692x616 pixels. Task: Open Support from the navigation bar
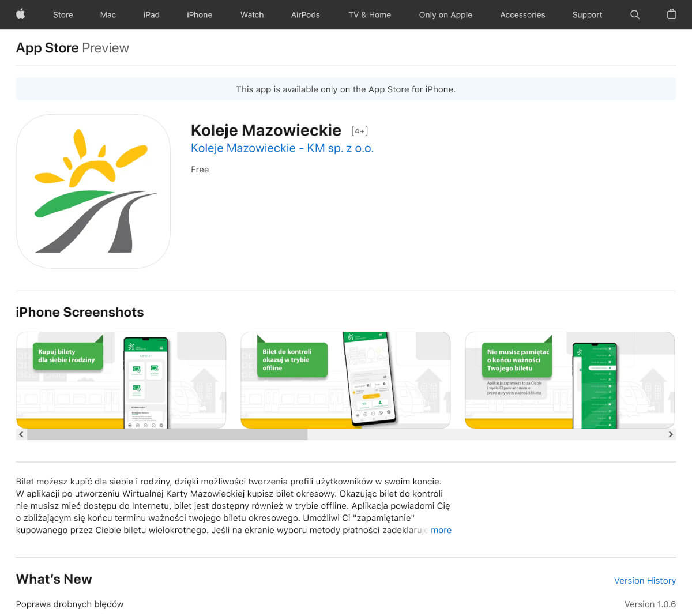click(x=587, y=14)
